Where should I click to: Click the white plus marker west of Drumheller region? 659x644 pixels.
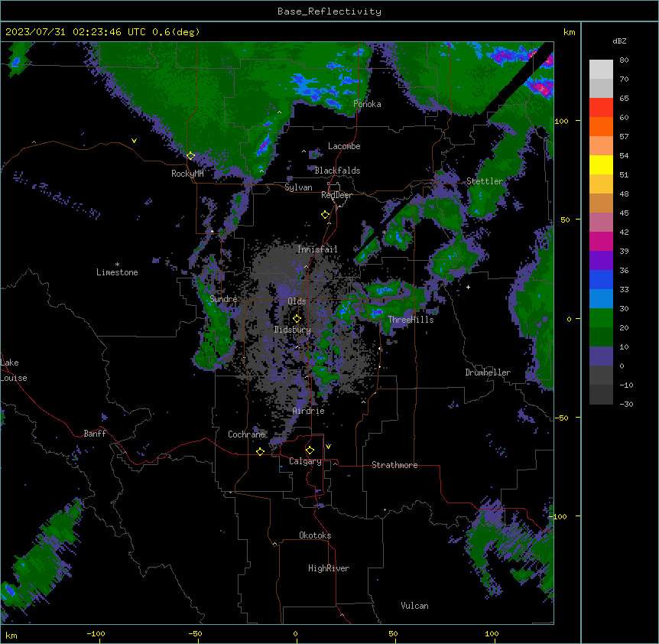[x=468, y=287]
